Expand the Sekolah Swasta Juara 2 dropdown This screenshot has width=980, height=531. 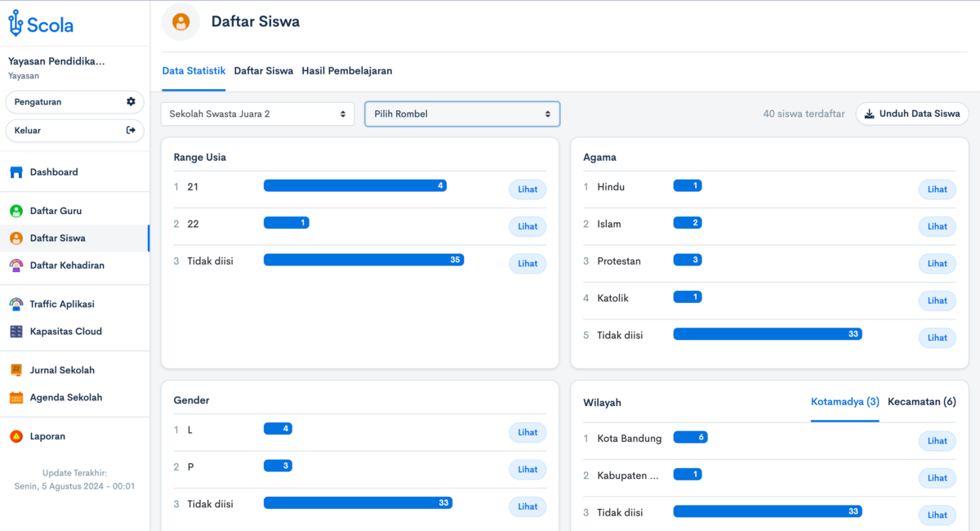tap(257, 114)
